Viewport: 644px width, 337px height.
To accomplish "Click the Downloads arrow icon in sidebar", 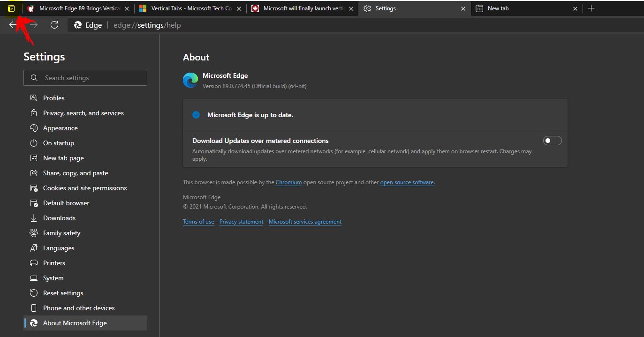I will (34, 218).
